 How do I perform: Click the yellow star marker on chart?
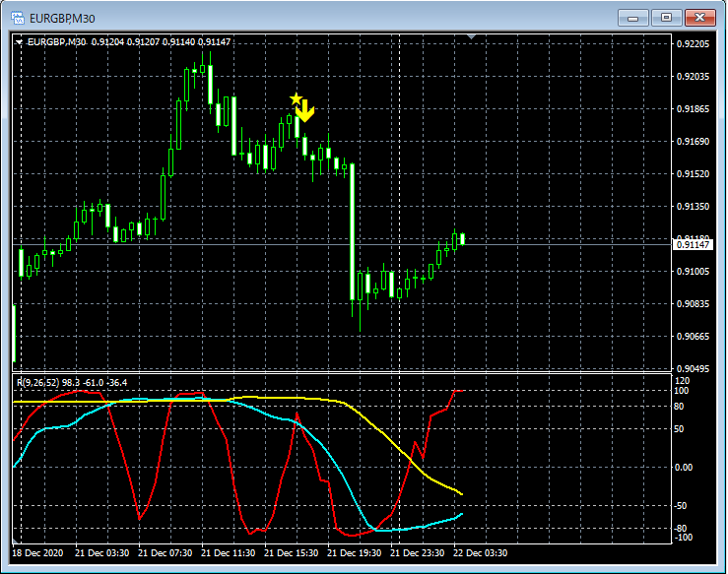tap(296, 98)
